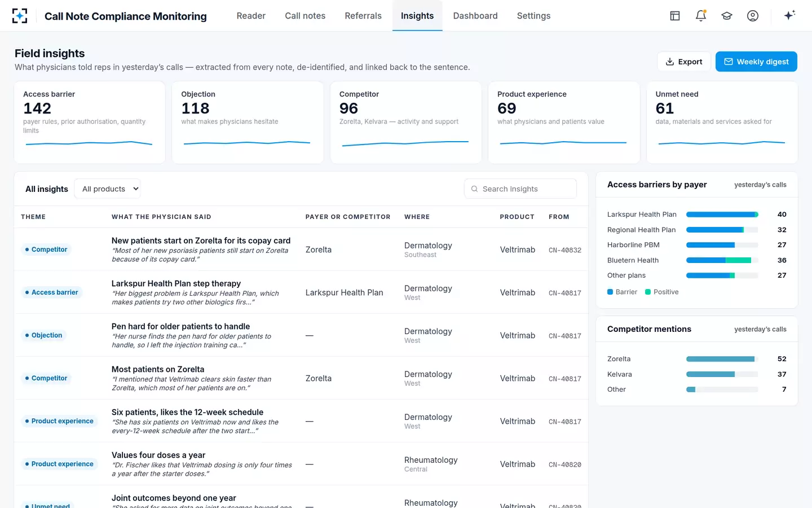Click the Other plans bar

722,275
